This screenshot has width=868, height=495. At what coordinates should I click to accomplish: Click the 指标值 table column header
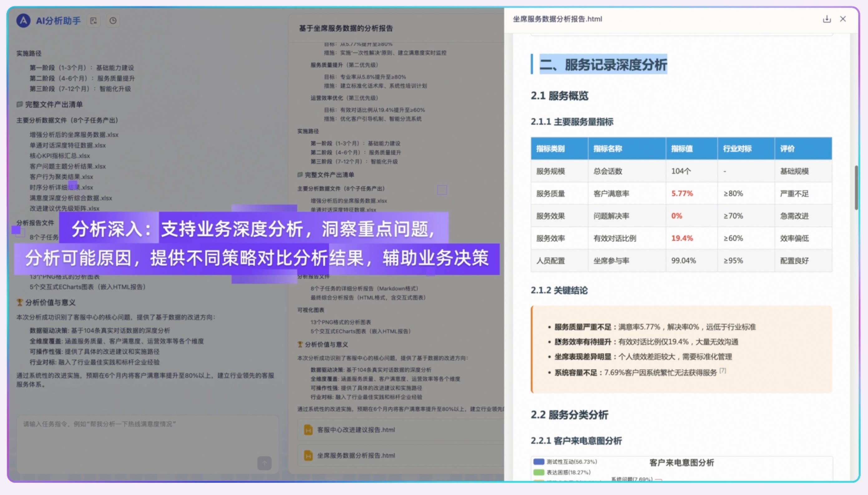681,149
